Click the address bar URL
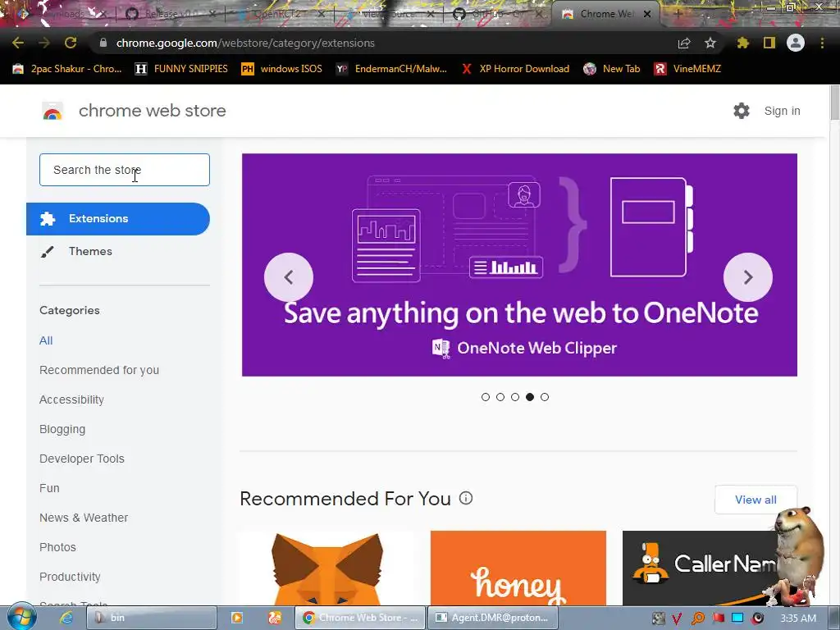The height and width of the screenshot is (630, 840). [x=245, y=43]
